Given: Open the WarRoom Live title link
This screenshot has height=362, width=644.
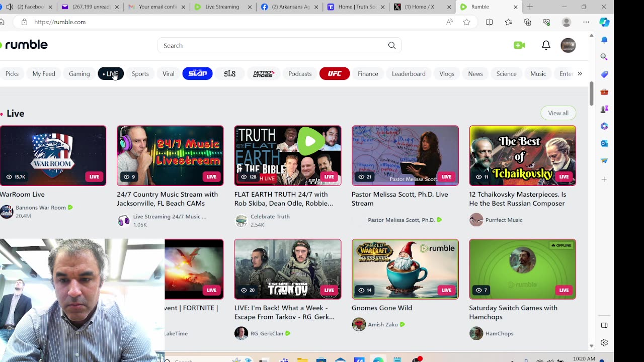Looking at the screenshot, I should (23, 194).
